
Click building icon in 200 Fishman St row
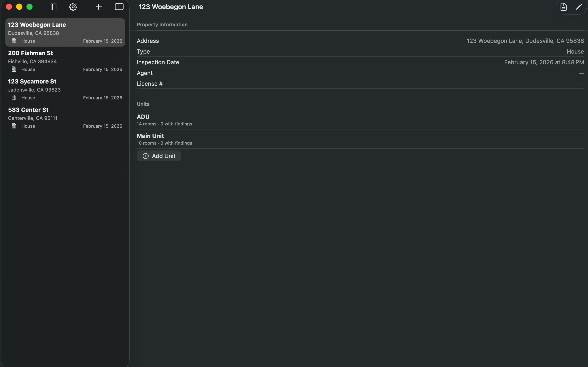(x=14, y=69)
